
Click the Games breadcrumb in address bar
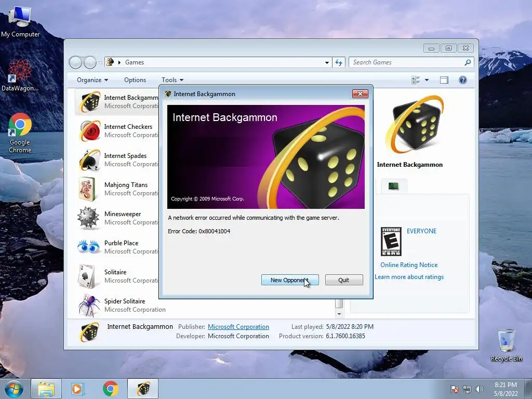135,62
